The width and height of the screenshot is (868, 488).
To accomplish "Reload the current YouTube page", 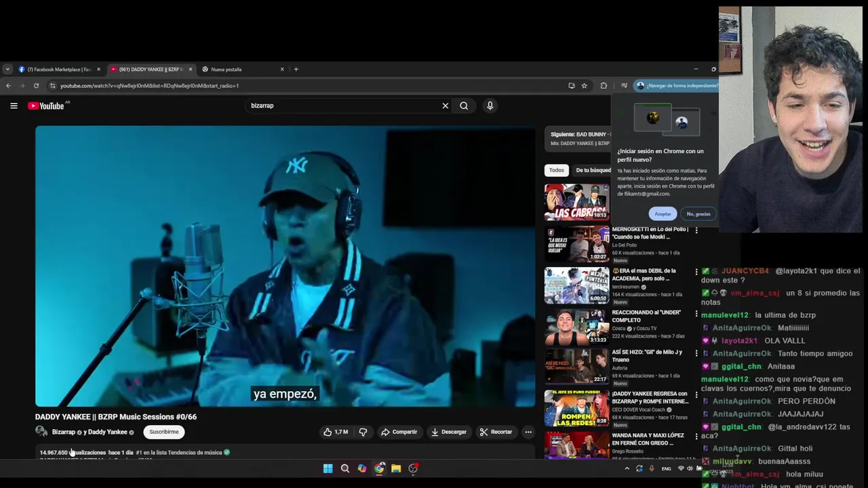I will 36,85.
